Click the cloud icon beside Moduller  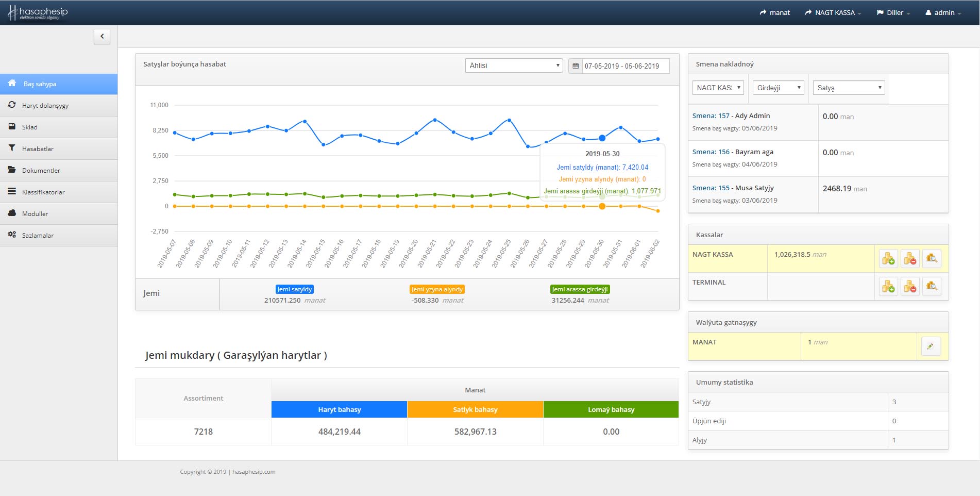point(12,213)
